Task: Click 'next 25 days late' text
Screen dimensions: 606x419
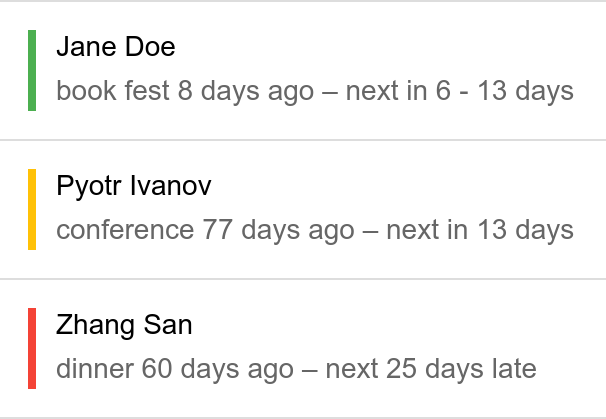Action: click(x=431, y=369)
